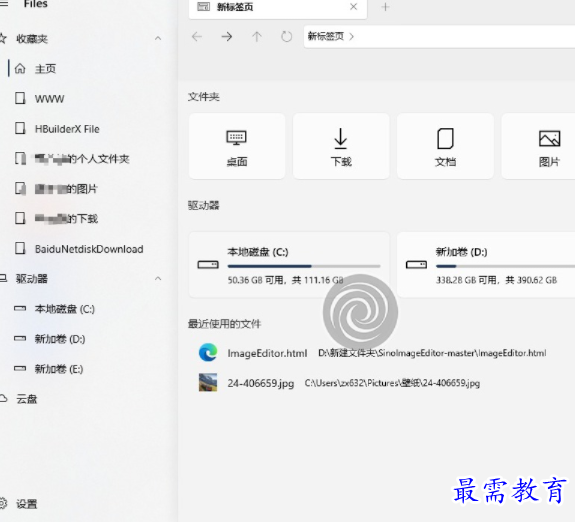The width and height of the screenshot is (575, 522).
Task: Click the cloud icon beside 云盘
Action: click(x=3, y=399)
